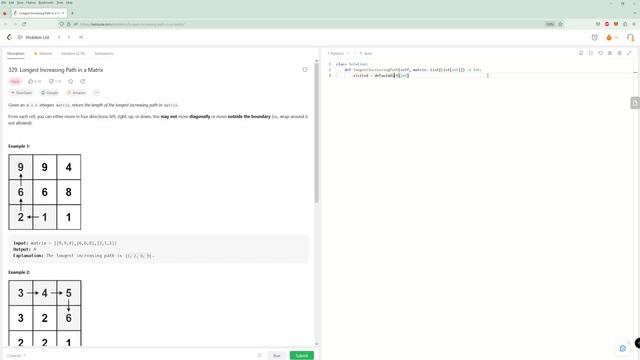Open the editor settings gear icon

[x=620, y=53]
